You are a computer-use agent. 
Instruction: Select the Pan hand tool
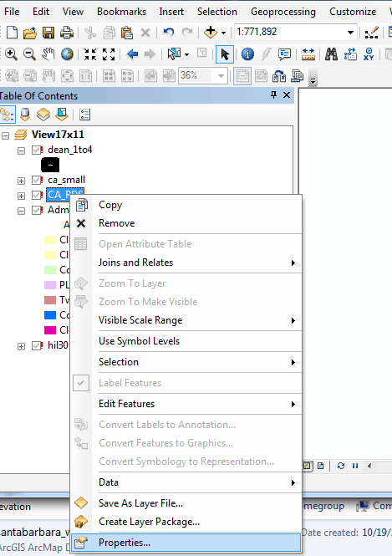(x=48, y=54)
